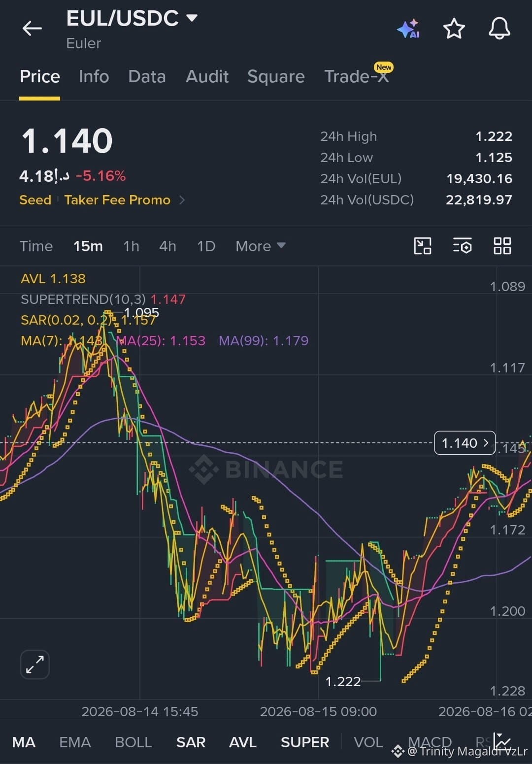Viewport: 532px width, 764px height.
Task: Tap the 1.222 chart marker
Action: pyautogui.click(x=343, y=682)
